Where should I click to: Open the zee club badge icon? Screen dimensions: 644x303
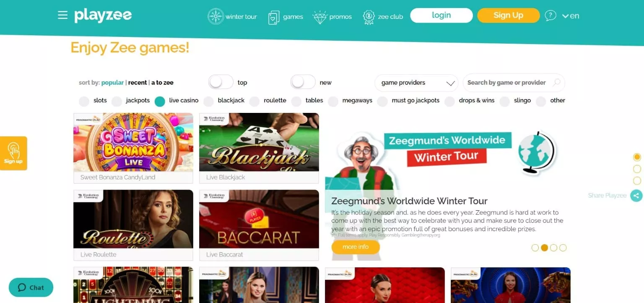pos(369,17)
